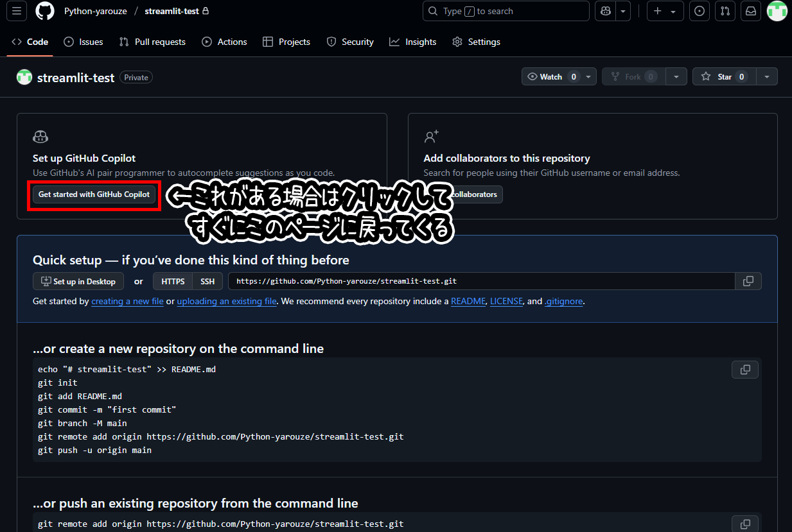Open the hamburger navigation menu

[17, 11]
